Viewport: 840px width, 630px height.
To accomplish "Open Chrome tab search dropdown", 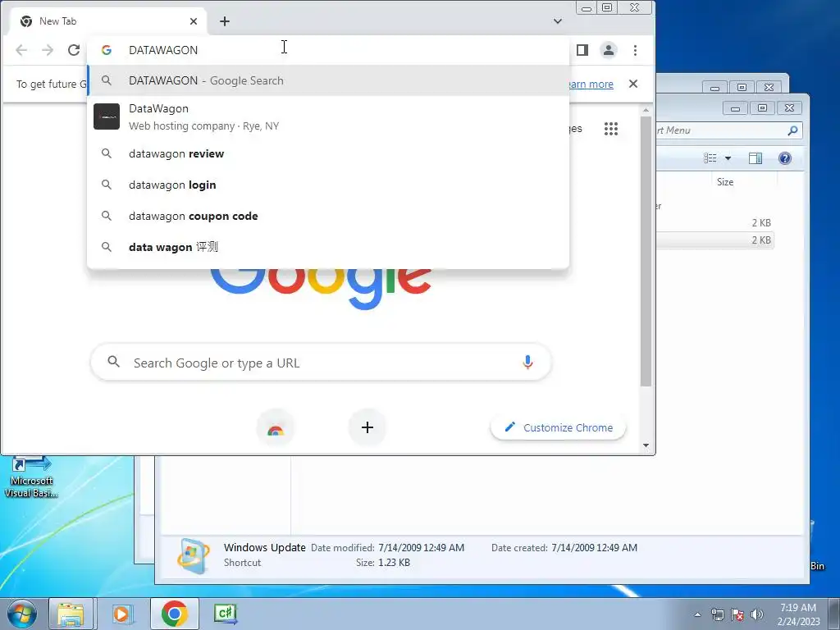I will click(x=558, y=21).
